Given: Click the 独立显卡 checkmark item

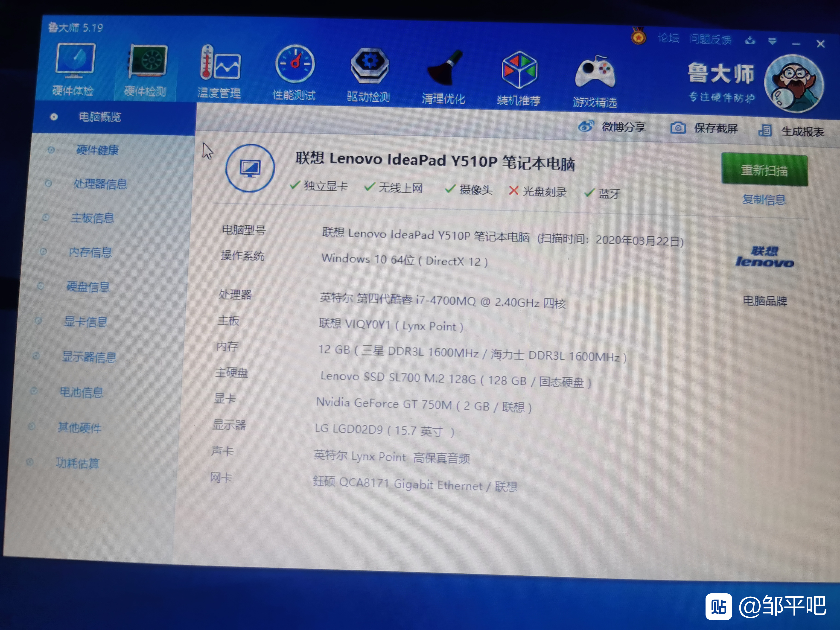Looking at the screenshot, I should pos(318,186).
